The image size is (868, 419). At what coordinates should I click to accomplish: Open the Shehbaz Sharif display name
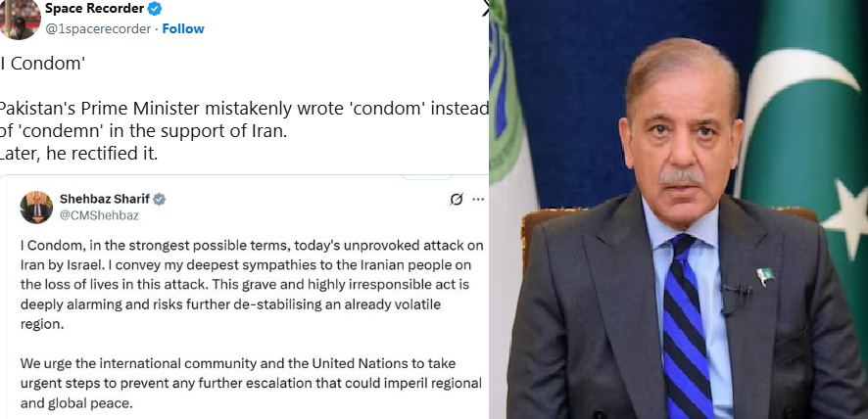tap(105, 199)
